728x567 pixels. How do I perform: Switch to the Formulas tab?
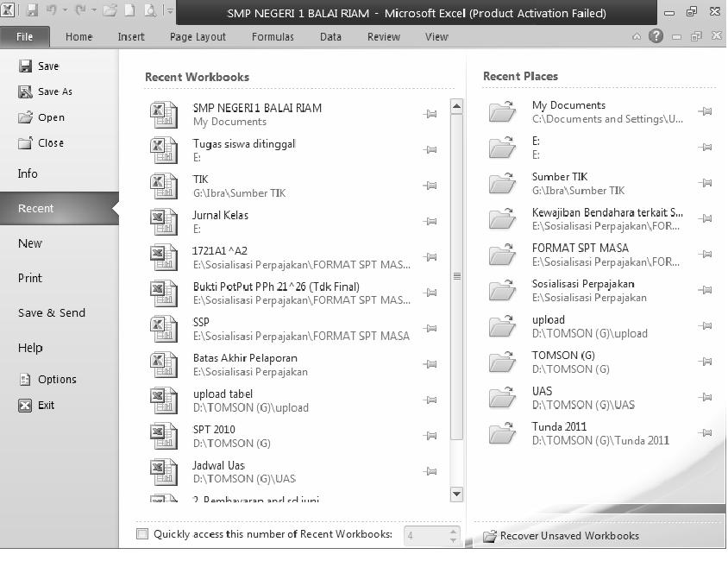(x=273, y=37)
